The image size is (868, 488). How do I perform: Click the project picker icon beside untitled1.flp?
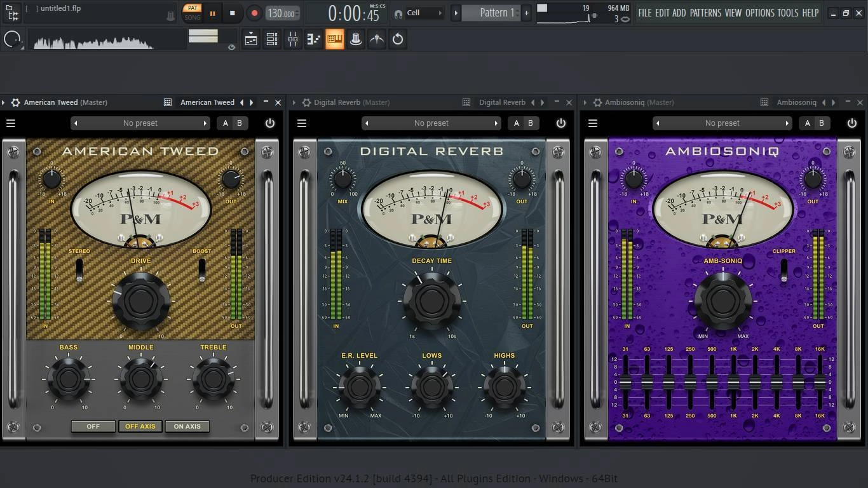click(x=12, y=12)
